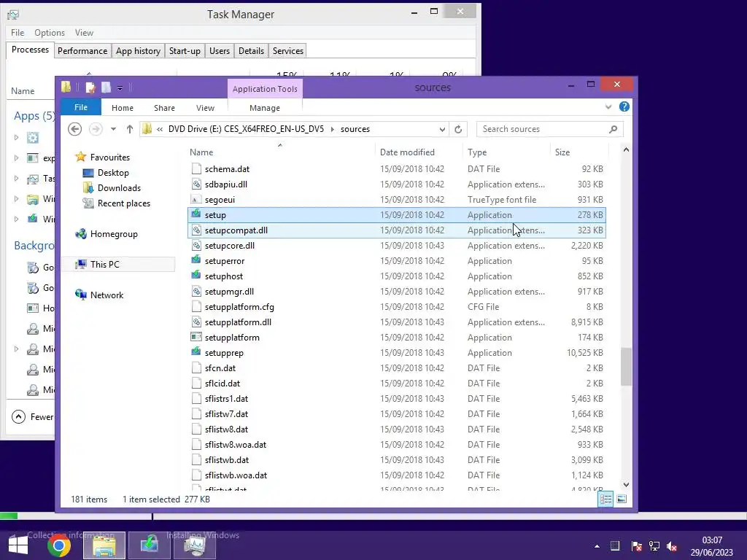Select sflistw8.woa.dat file

coord(397,445)
